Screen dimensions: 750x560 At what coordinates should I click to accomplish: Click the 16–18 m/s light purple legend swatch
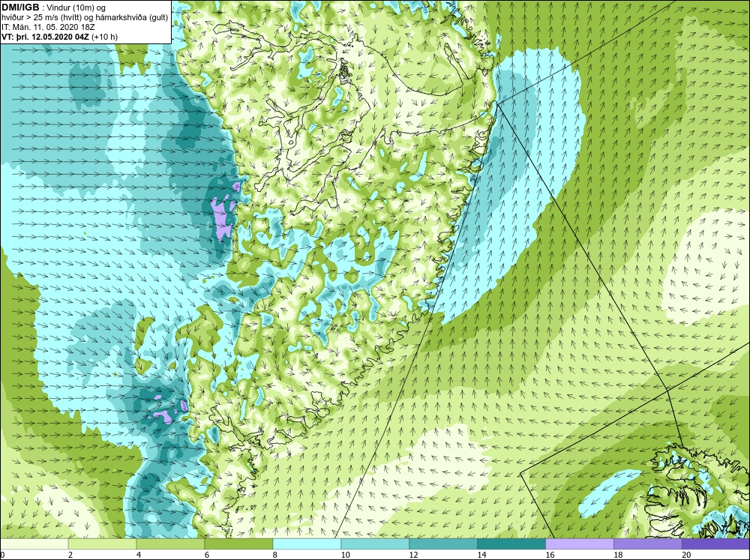580,544
